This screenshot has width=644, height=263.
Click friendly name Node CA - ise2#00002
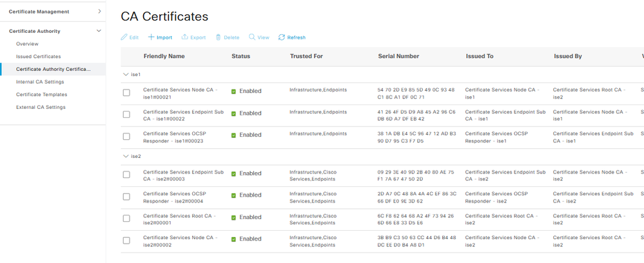[181, 241]
